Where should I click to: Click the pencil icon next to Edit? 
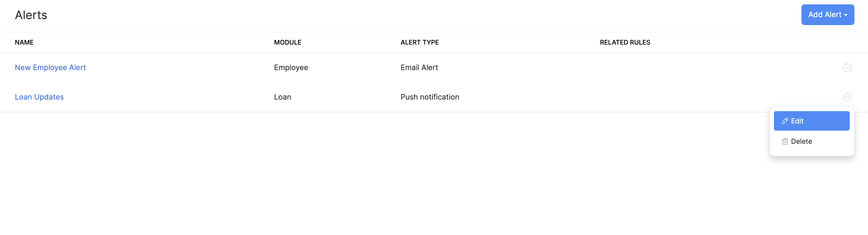pyautogui.click(x=785, y=121)
